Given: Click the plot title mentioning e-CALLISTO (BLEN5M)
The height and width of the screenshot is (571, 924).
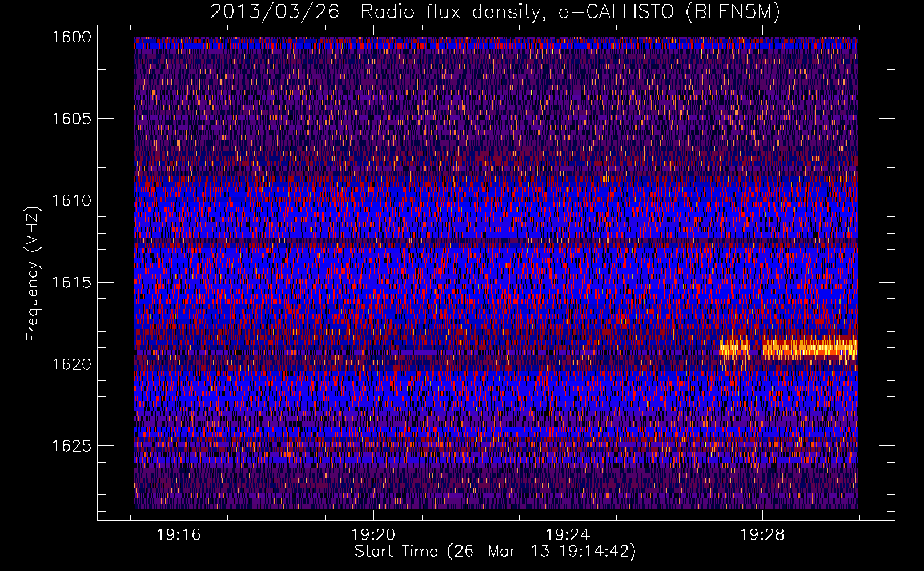Looking at the screenshot, I should 495,12.
